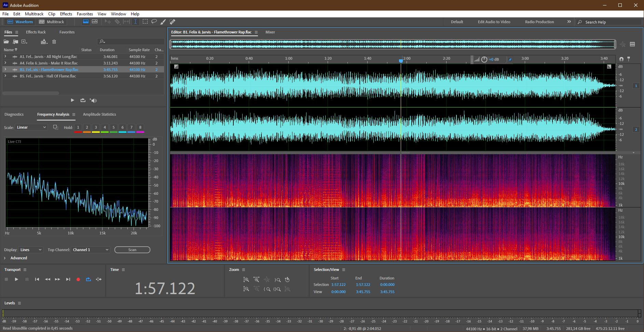Screen dimensions: 644x332
Task: Open the Scale Linear dropdown
Action: point(31,127)
